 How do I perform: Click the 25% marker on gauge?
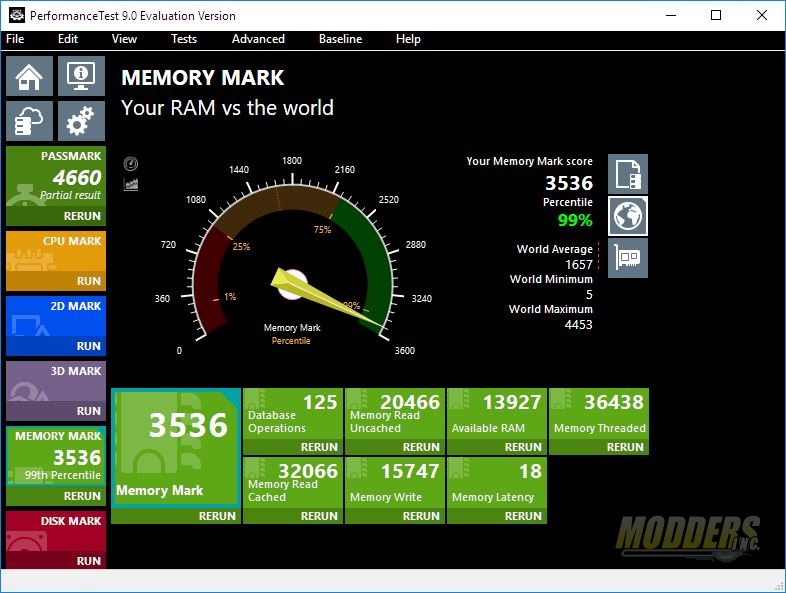pyautogui.click(x=241, y=247)
